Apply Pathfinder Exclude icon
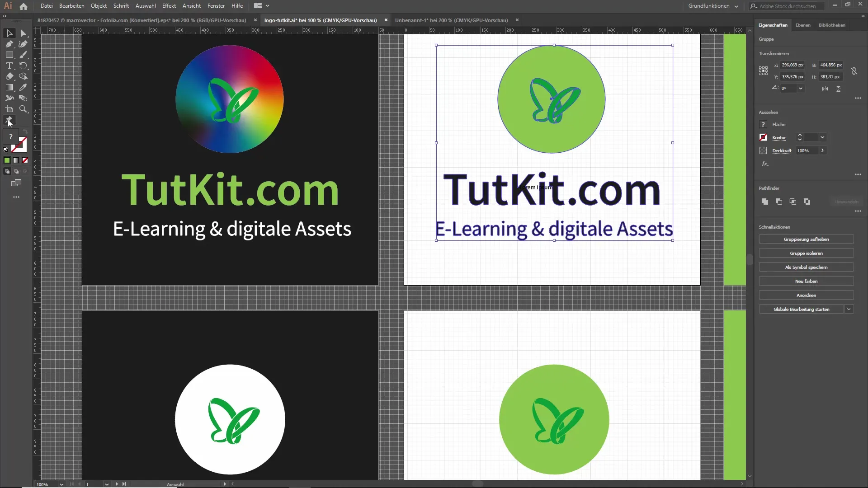 807,202
